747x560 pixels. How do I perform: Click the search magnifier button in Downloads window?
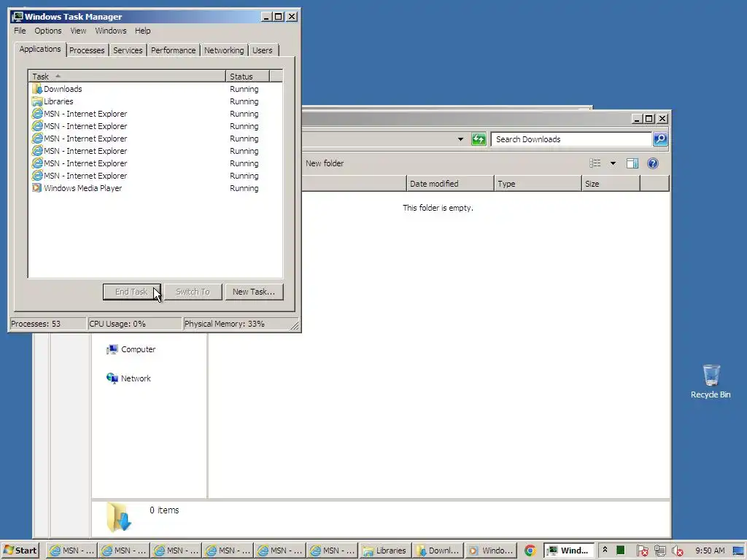(660, 139)
